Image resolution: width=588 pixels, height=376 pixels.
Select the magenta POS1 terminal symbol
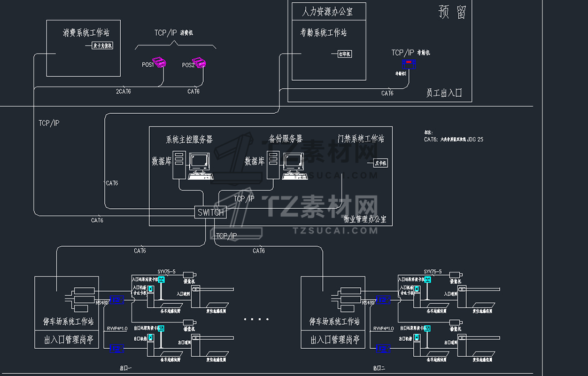[x=159, y=62]
